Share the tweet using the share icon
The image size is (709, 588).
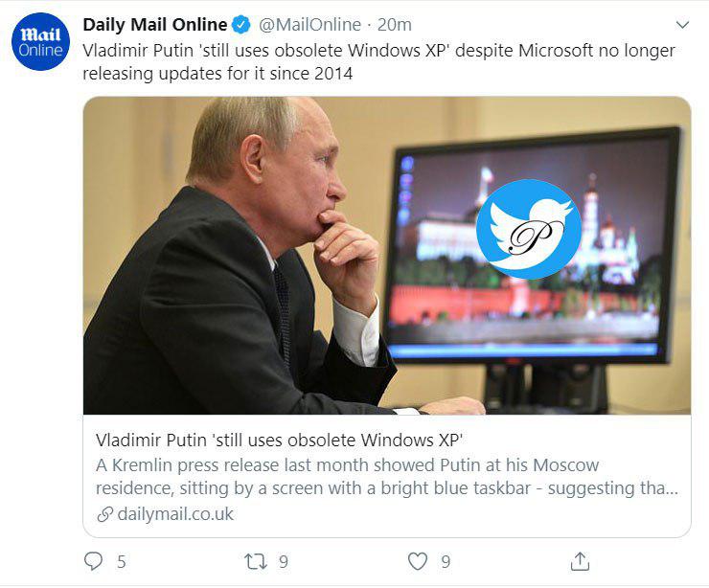[580, 561]
